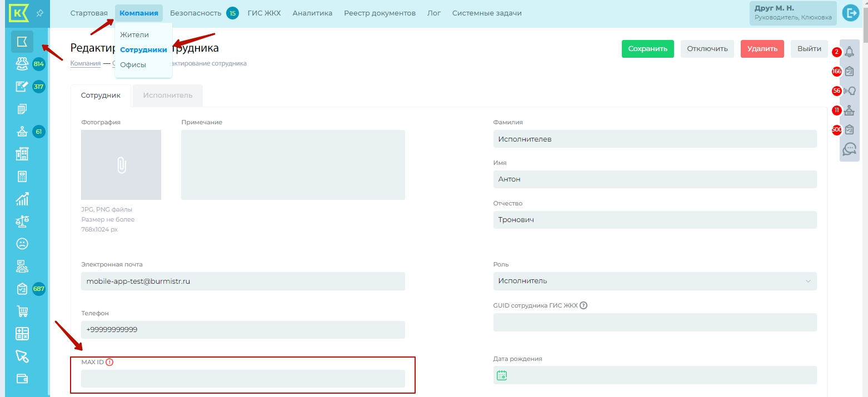Viewport: 868px width, 397px height.
Task: Focus the Телефон field
Action: 243,330
